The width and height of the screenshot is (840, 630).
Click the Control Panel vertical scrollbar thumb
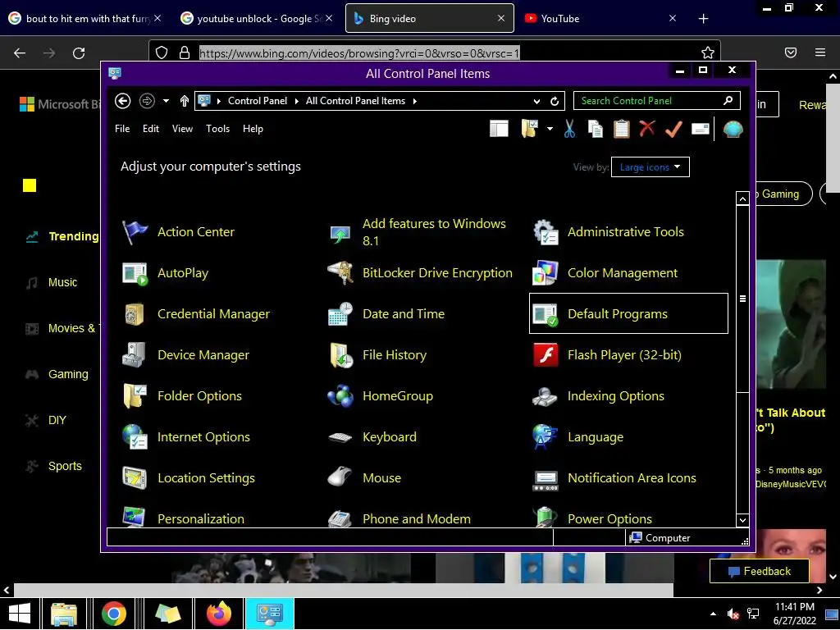742,299
